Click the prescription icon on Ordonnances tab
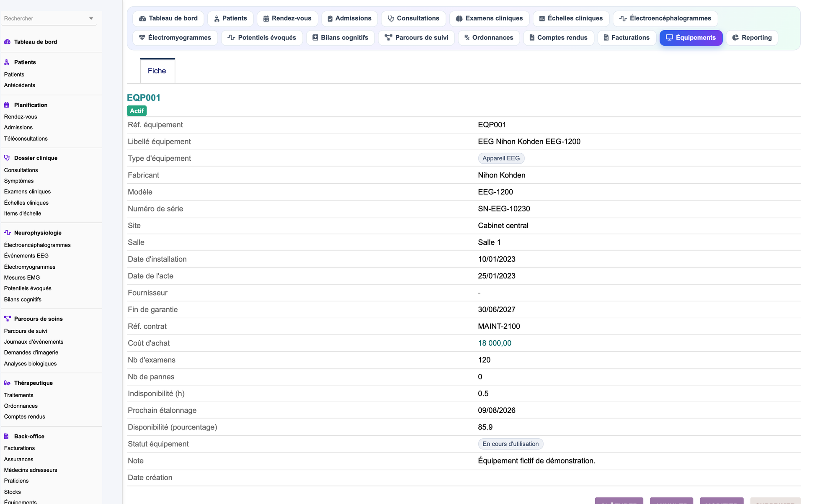This screenshot has height=504, width=815. click(x=467, y=38)
